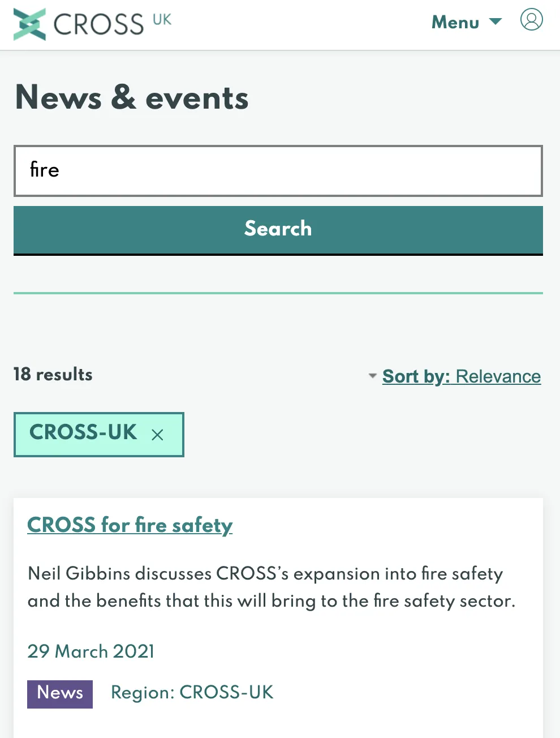Toggle the Region: CROSS-UK filter label
This screenshot has height=738, width=560.
point(192,692)
